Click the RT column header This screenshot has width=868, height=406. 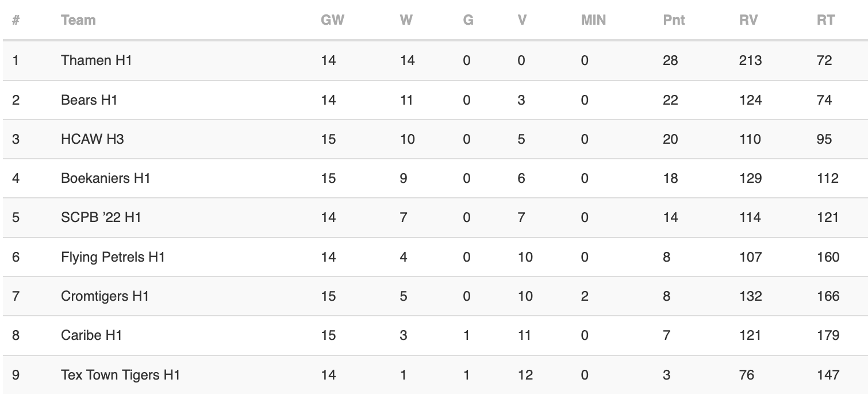[x=825, y=20]
